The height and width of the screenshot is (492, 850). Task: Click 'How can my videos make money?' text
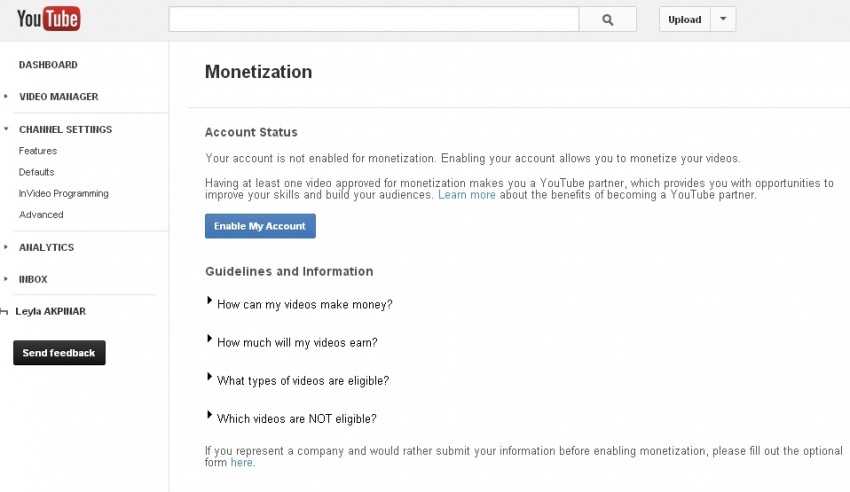point(305,305)
